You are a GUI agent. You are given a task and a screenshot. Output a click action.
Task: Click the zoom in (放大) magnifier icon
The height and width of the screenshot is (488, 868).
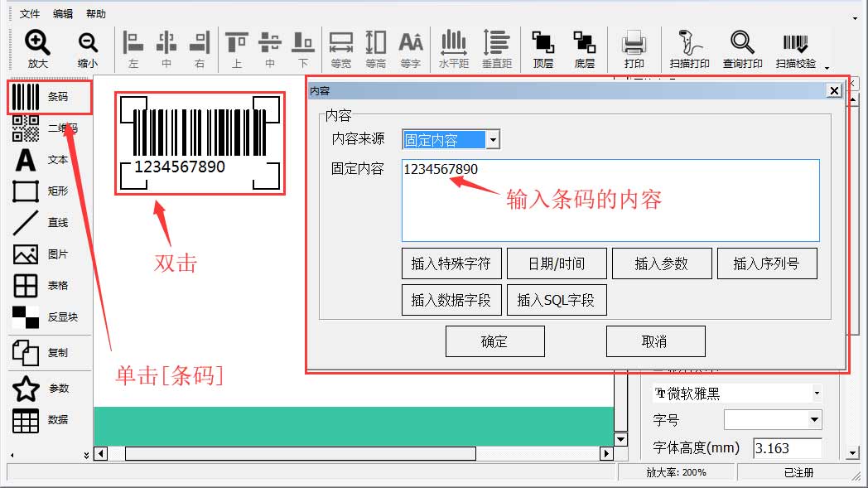[37, 43]
